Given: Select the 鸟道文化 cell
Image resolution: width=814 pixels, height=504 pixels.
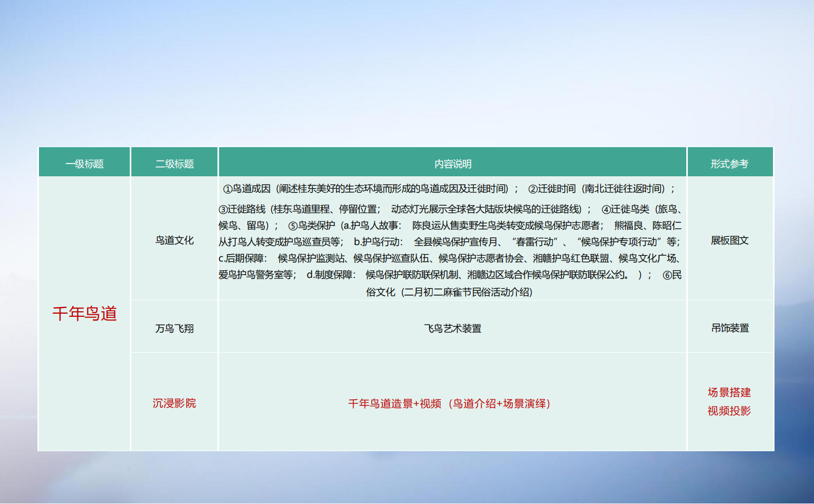Looking at the screenshot, I should (174, 240).
